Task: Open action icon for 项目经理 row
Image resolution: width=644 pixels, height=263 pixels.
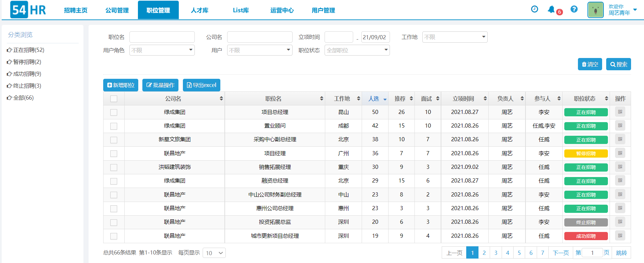Action: pyautogui.click(x=620, y=153)
